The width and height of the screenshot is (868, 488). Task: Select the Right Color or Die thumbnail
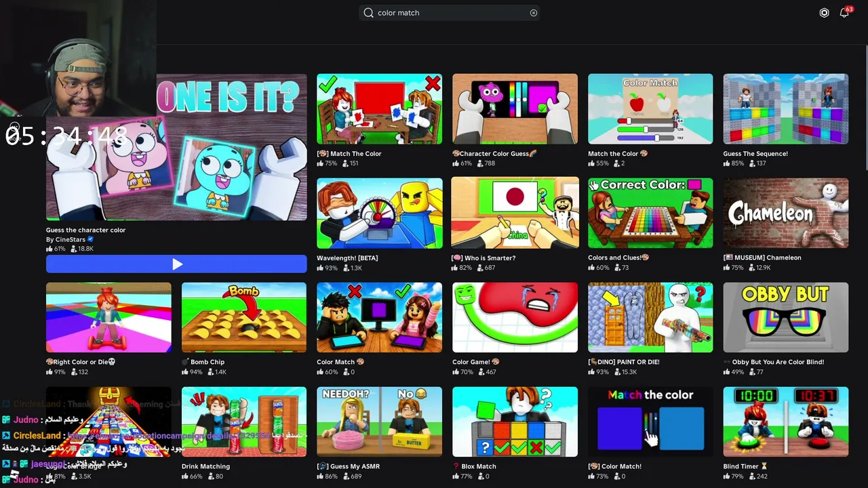(108, 317)
